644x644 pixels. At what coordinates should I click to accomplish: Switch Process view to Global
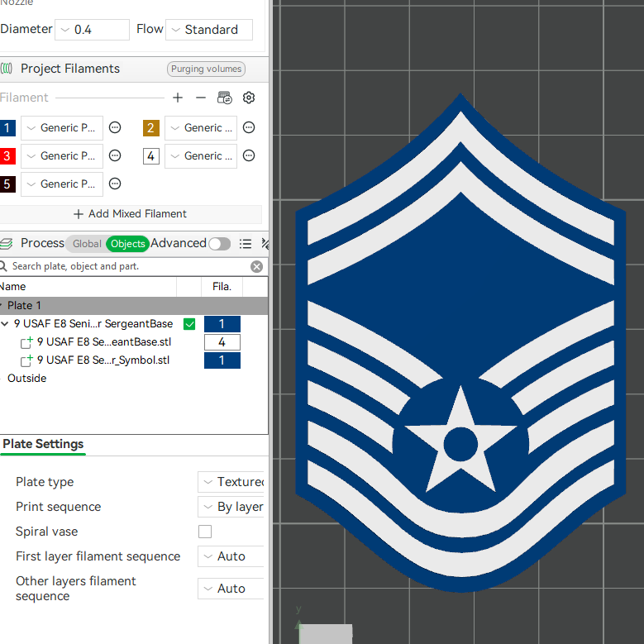[x=87, y=244]
